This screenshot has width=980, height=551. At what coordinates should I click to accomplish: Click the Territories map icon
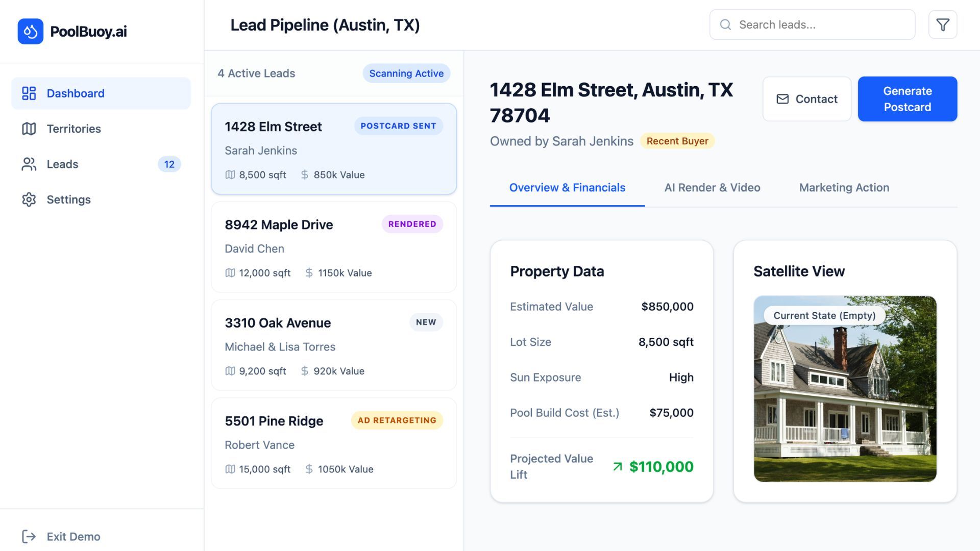pos(29,129)
